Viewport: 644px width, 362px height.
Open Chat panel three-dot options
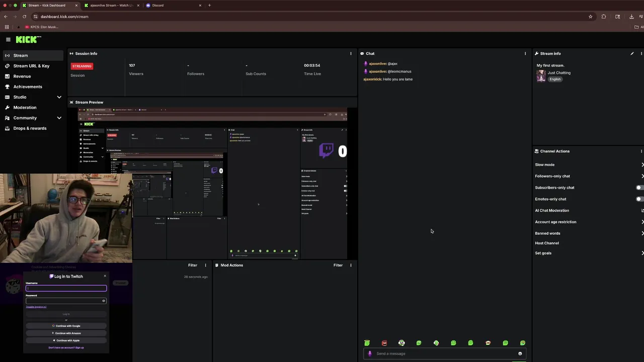(x=525, y=53)
